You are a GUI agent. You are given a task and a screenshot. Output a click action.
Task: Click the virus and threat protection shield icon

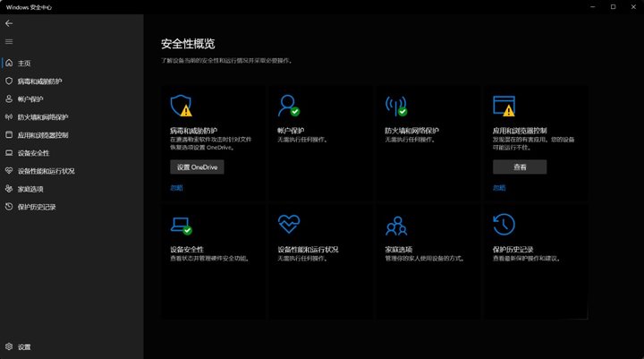pyautogui.click(x=181, y=106)
